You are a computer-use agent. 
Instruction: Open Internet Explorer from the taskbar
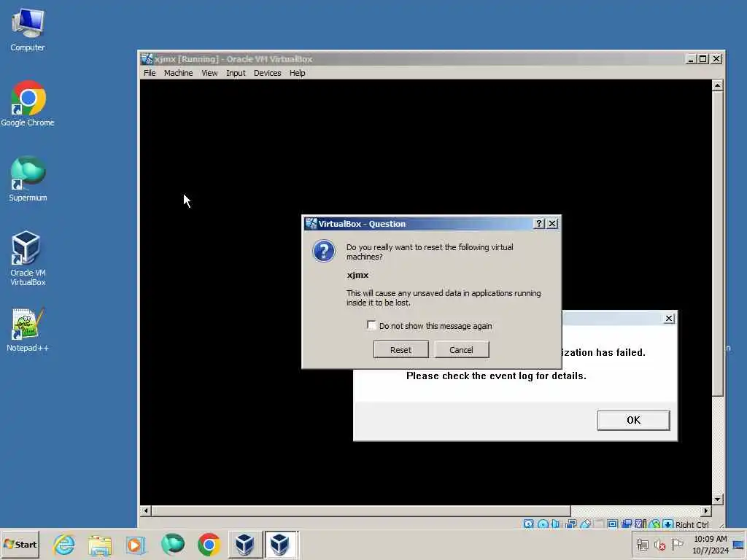point(64,544)
